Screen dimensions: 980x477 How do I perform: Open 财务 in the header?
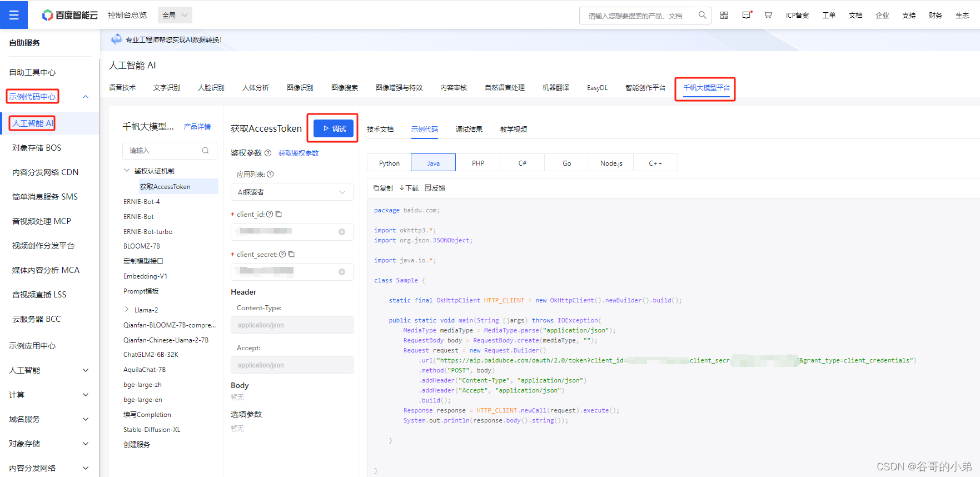pos(936,16)
